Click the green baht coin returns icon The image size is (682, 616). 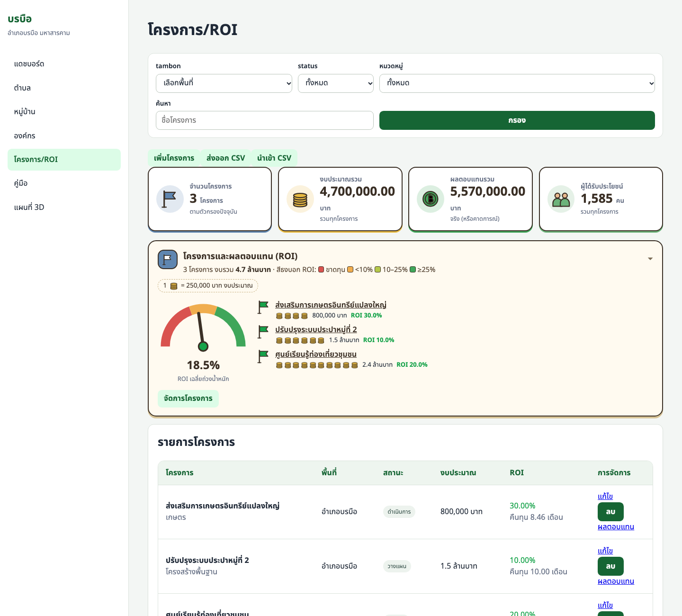click(431, 199)
